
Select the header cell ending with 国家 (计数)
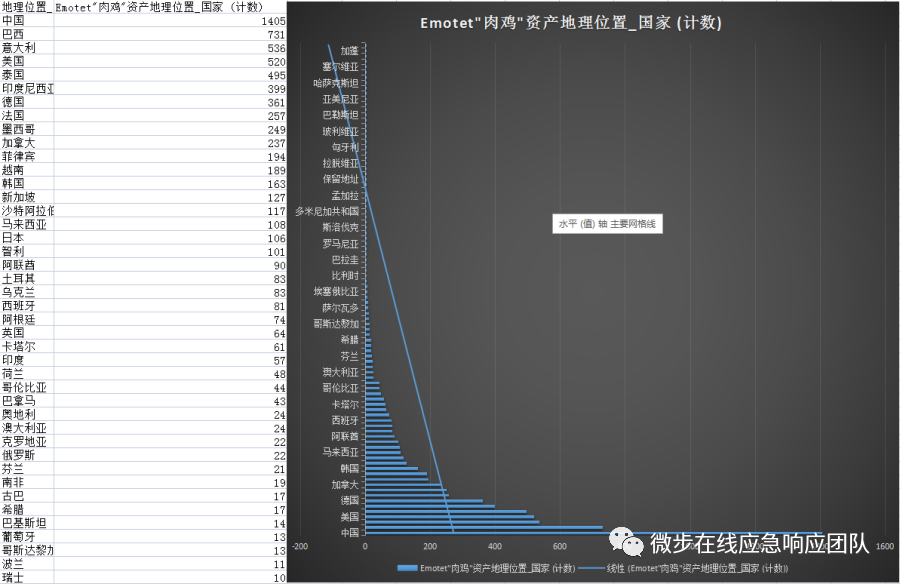(x=170, y=7)
